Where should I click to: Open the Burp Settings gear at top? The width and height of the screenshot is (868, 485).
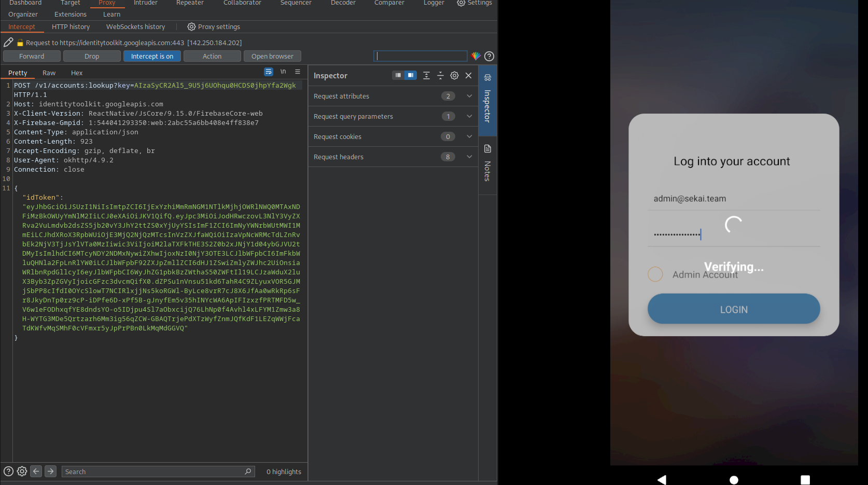click(461, 3)
